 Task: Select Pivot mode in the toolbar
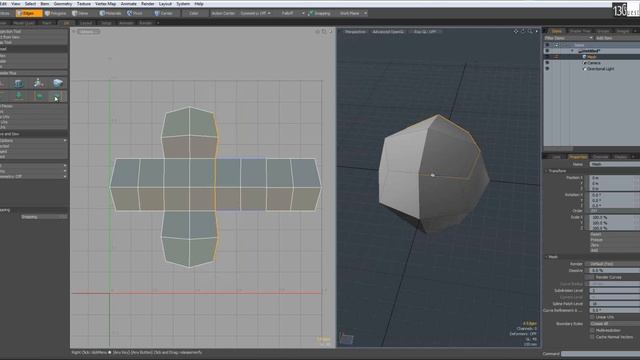[x=135, y=13]
